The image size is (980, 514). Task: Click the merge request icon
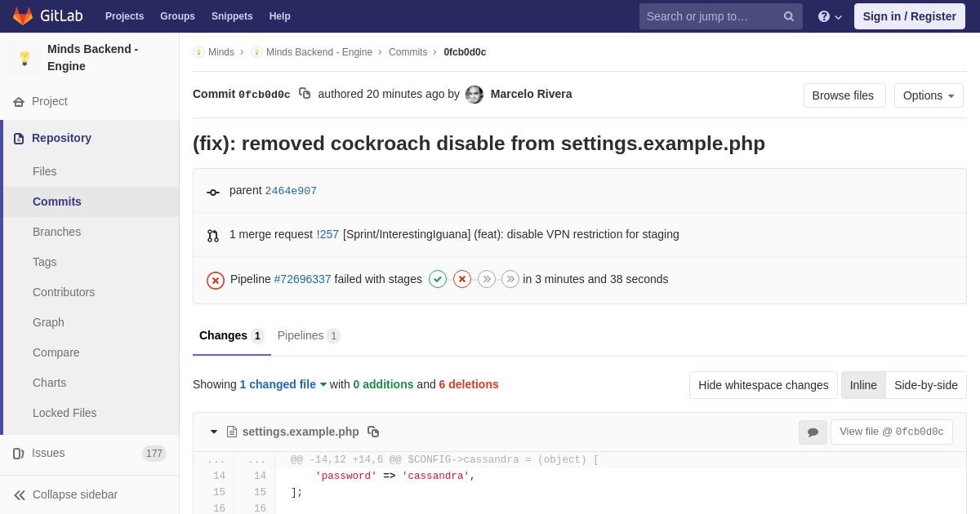pos(213,236)
